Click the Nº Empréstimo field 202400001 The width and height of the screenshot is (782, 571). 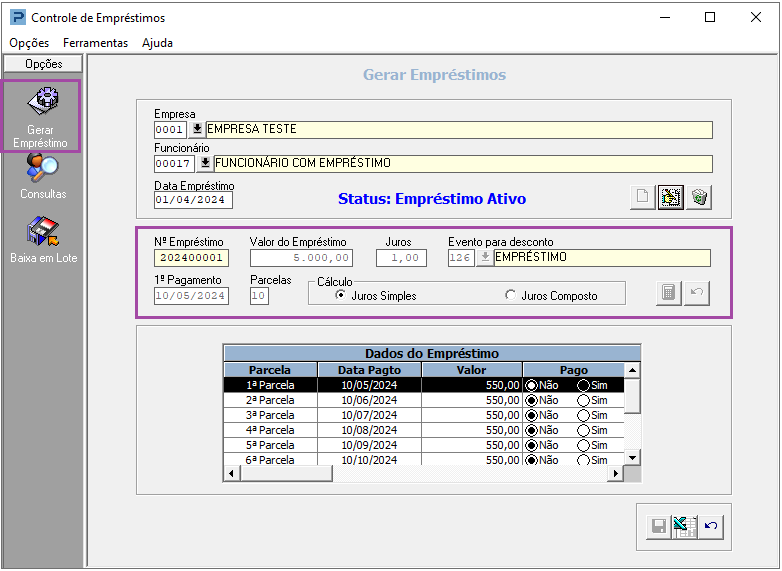coord(192,258)
